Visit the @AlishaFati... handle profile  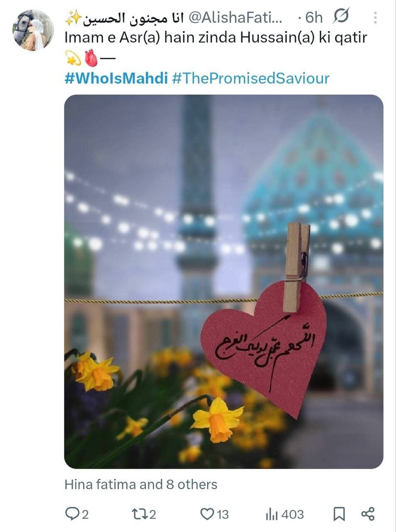click(x=236, y=17)
